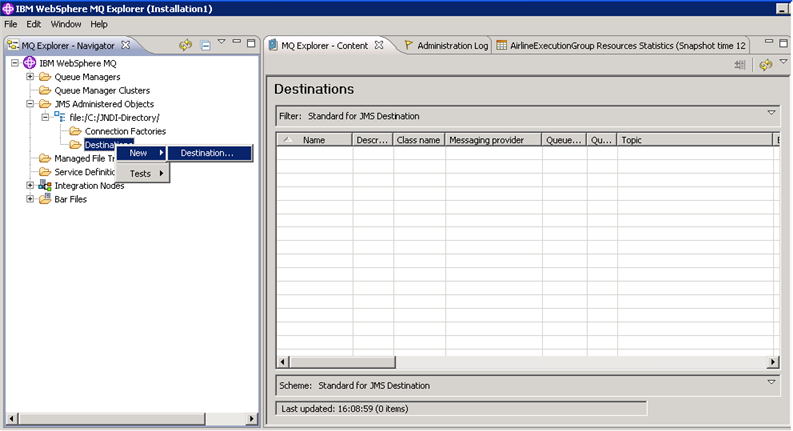Sort by the Name column header
793x431 pixels.
(314, 140)
